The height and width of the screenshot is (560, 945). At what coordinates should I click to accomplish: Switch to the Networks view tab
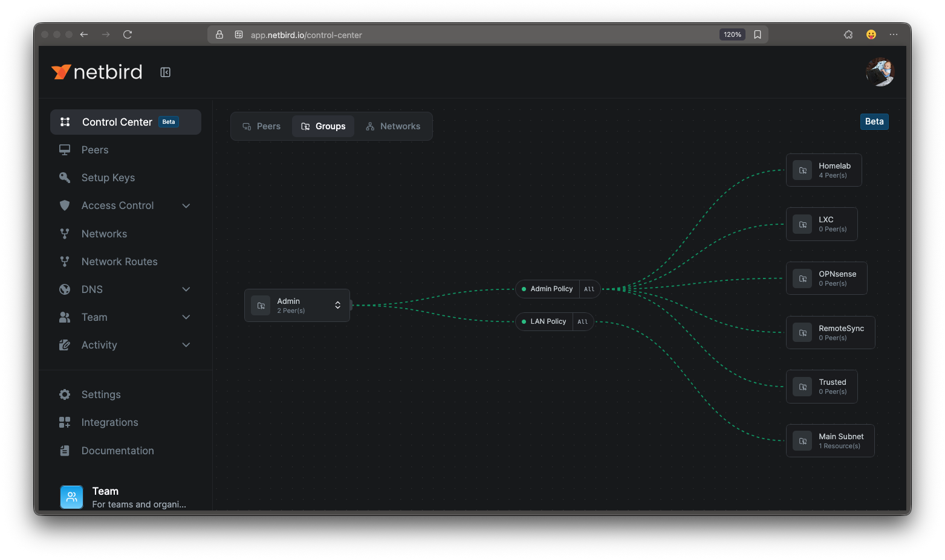(x=393, y=126)
